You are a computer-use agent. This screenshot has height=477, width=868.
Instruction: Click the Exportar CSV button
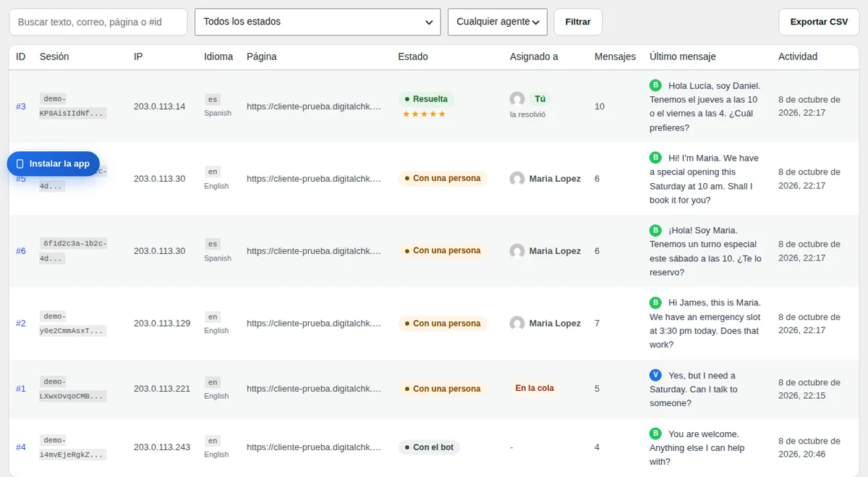[819, 22]
